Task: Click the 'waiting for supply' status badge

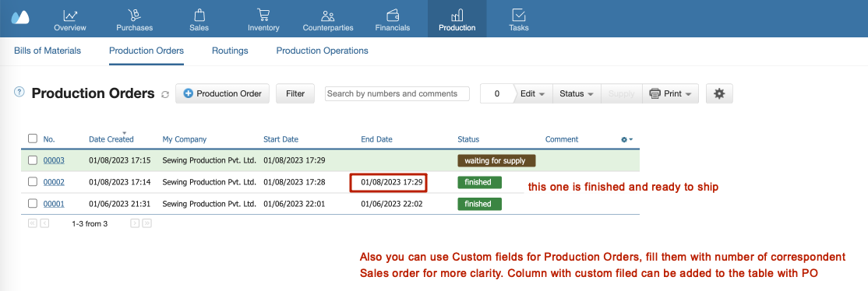Action: click(496, 161)
